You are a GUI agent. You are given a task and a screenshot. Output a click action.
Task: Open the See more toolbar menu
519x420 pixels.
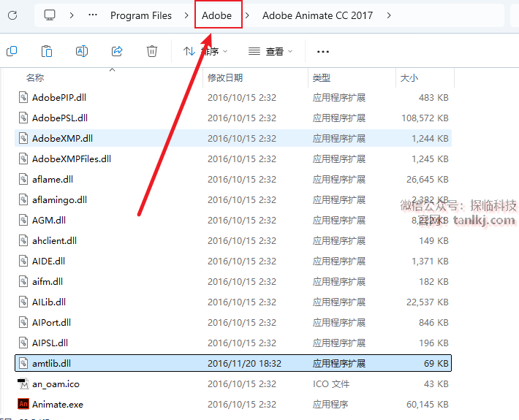(x=322, y=52)
